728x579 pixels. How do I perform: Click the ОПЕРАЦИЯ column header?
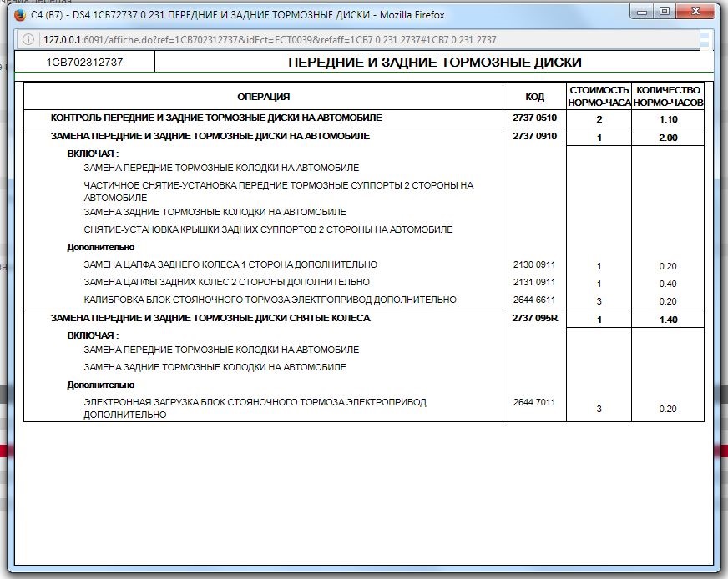(264, 97)
